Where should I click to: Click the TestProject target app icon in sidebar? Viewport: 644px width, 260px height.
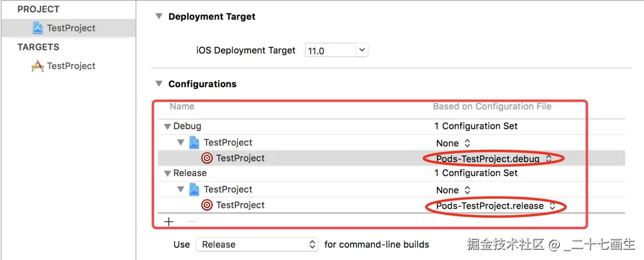click(37, 66)
